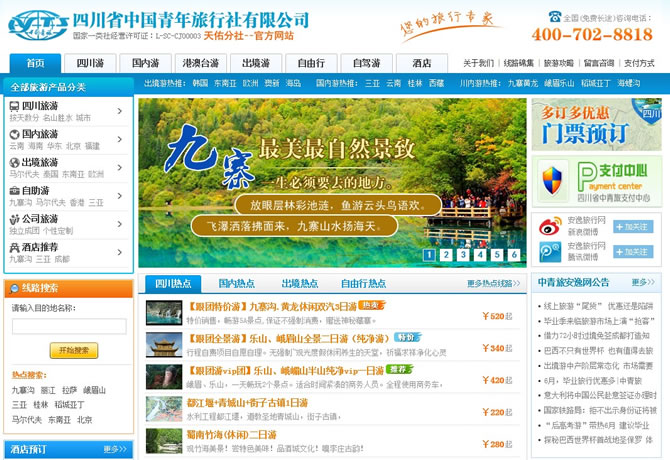The width and height of the screenshot is (670, 460).
Task: Expand the 四川旅游 category arrow
Action: pyautogui.click(x=121, y=111)
